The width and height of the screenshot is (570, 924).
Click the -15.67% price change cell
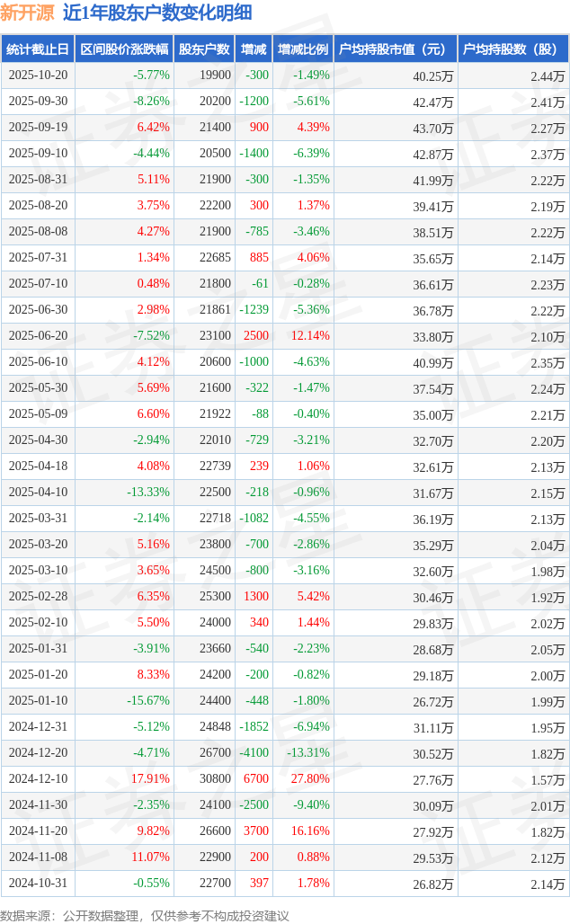coord(148,701)
